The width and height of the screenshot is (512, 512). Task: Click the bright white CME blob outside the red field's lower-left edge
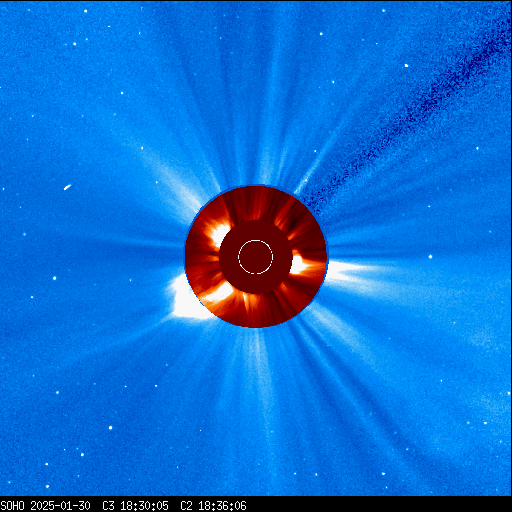(188, 298)
